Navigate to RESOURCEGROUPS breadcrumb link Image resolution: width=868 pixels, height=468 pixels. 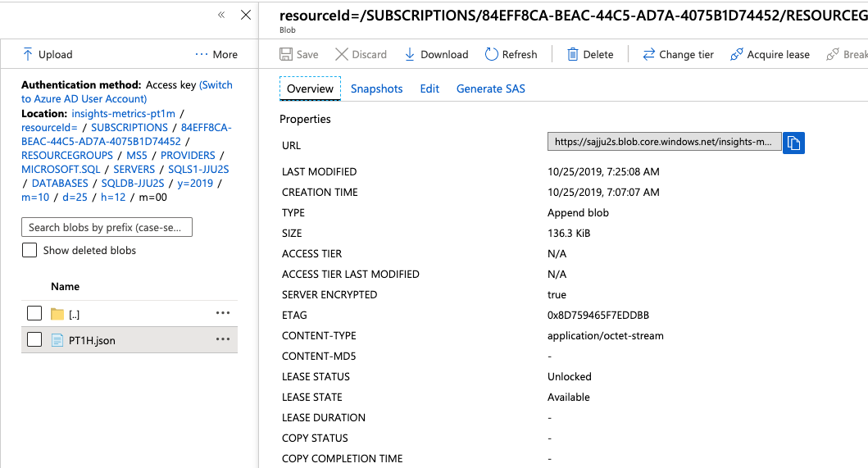pyautogui.click(x=67, y=155)
